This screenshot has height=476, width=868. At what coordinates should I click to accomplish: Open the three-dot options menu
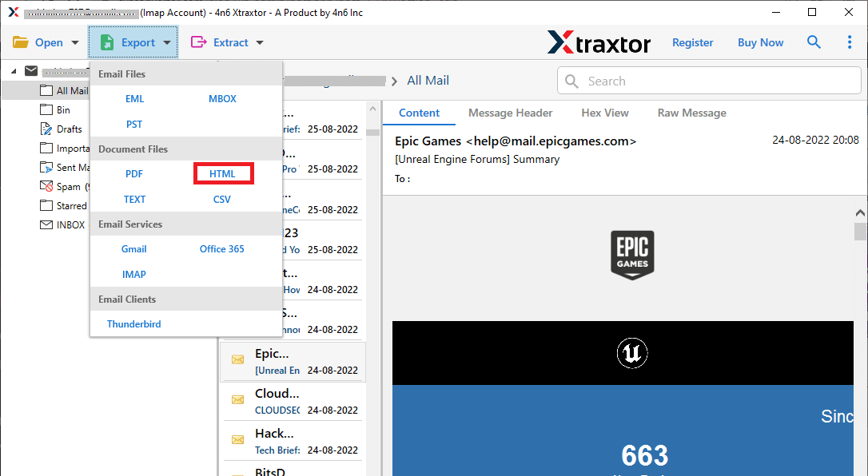(x=850, y=42)
